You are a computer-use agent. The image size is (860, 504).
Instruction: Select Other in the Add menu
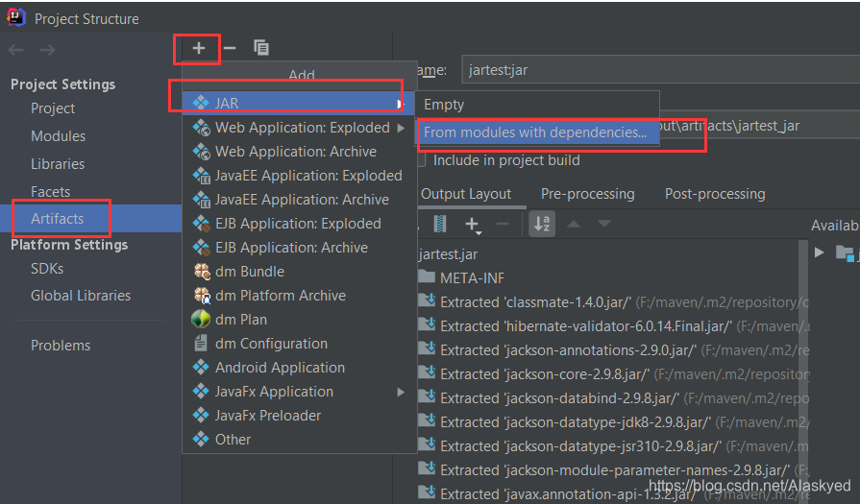299,440
